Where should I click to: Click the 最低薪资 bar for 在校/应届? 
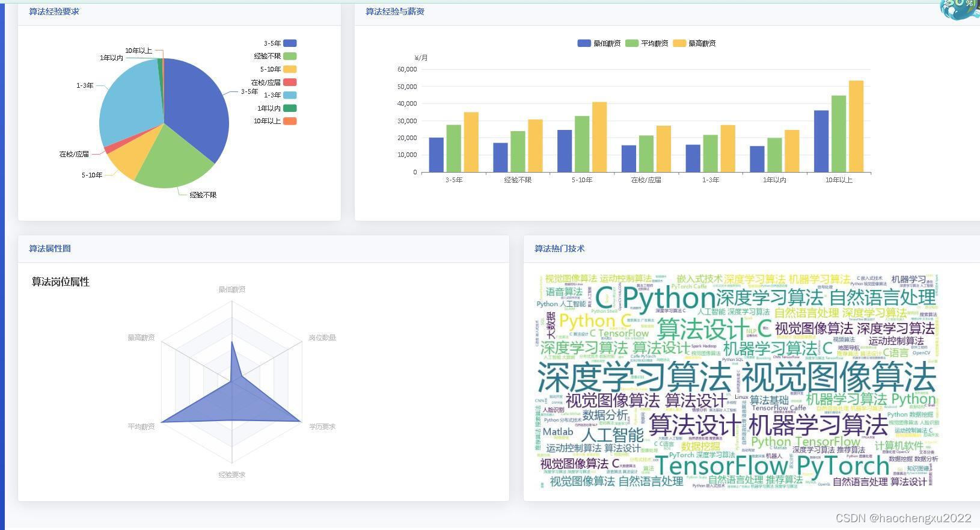coord(629,159)
